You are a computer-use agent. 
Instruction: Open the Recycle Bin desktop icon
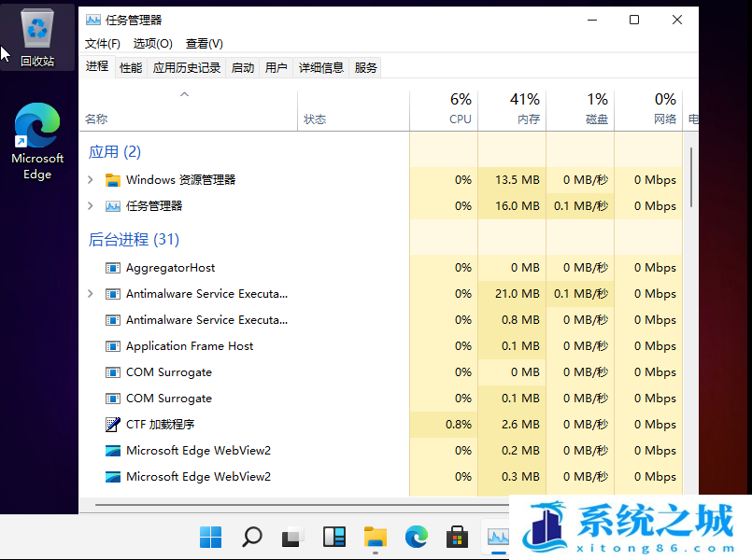click(x=37, y=37)
